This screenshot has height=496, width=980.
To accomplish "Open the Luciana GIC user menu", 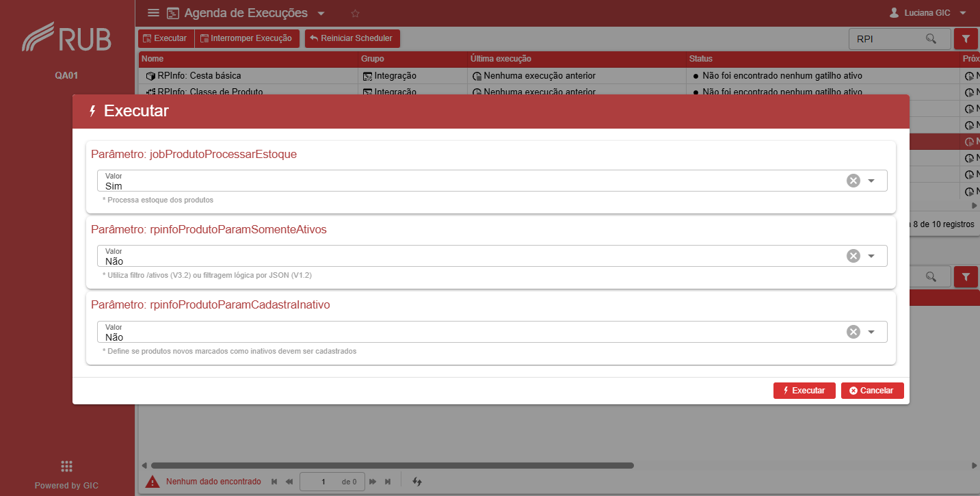I will click(x=928, y=13).
